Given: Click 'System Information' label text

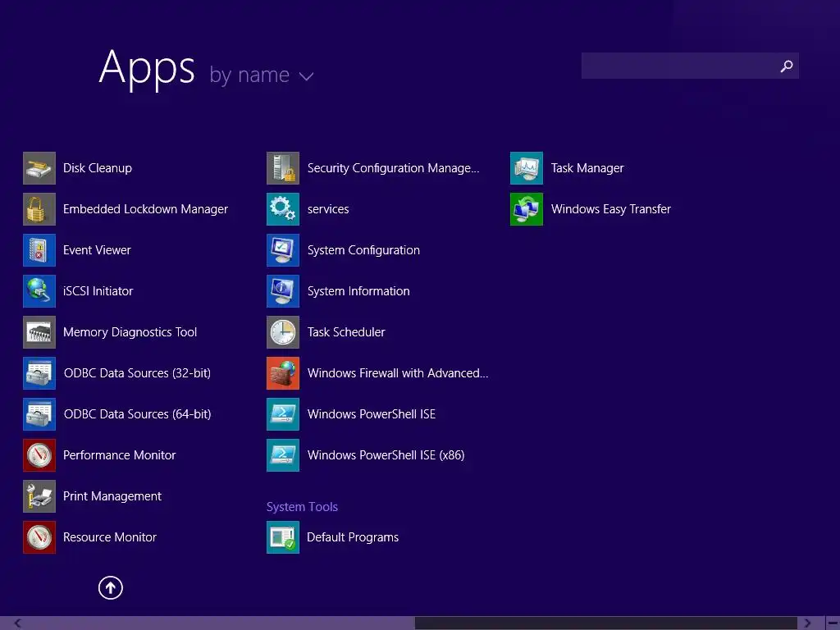Looking at the screenshot, I should pos(358,291).
